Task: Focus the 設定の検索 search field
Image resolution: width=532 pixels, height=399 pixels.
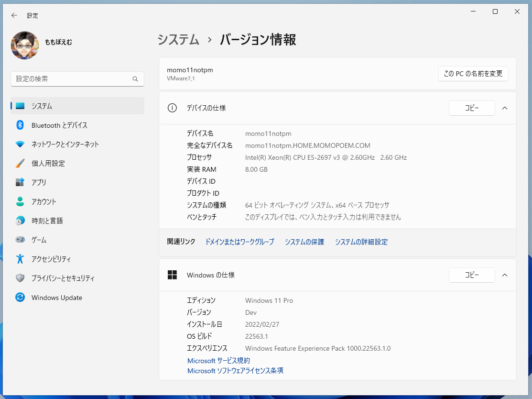Action: coord(77,79)
